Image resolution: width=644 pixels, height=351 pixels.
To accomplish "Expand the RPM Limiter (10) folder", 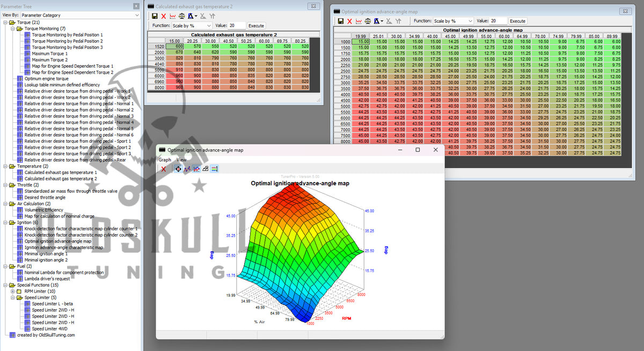I will [13, 291].
